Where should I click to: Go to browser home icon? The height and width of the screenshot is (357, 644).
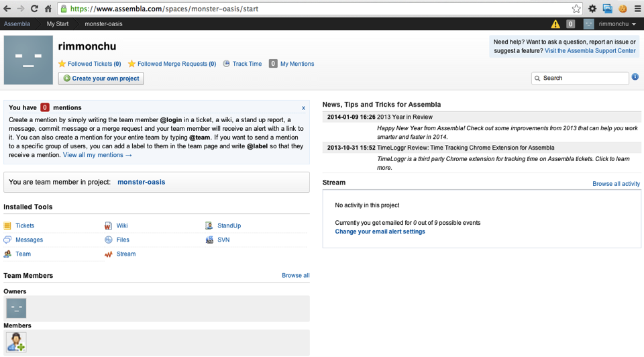pos(48,9)
